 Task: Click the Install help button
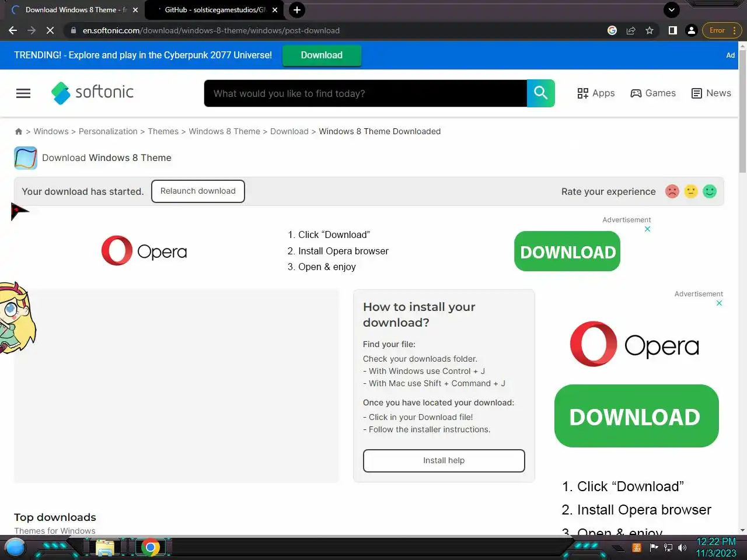444,461
